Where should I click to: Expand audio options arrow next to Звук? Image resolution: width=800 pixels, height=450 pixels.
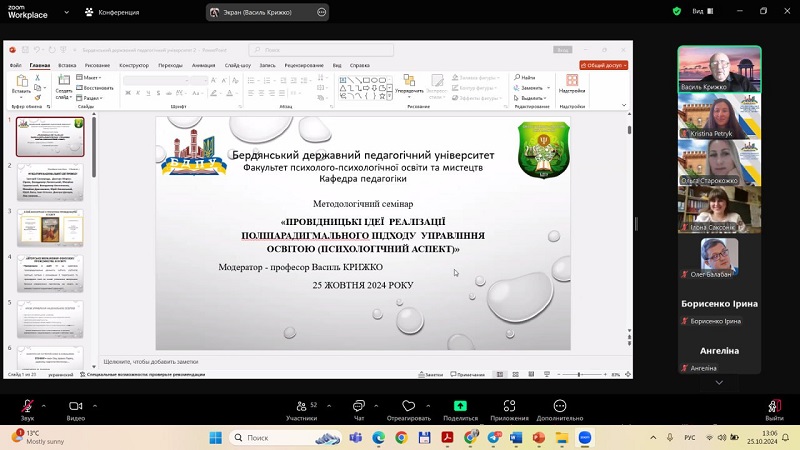click(43, 406)
